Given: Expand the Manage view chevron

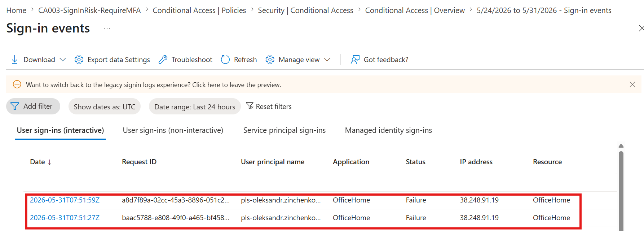Looking at the screenshot, I should click(x=327, y=60).
